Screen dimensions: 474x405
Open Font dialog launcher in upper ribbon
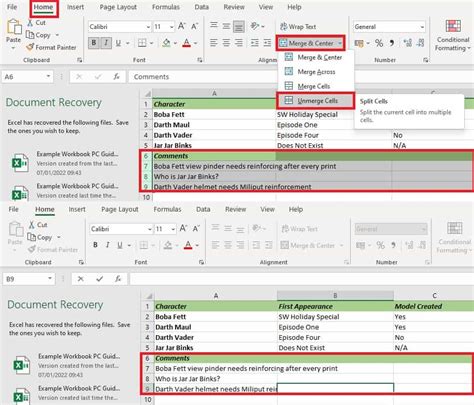coord(199,60)
